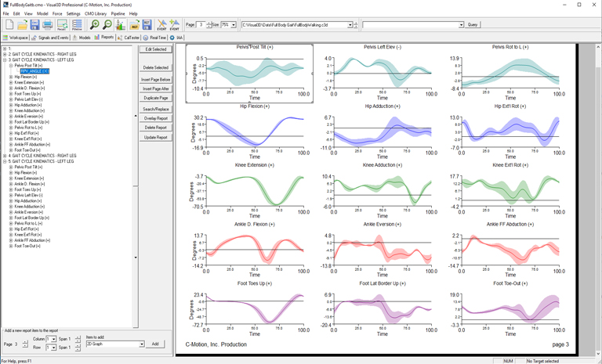Viewport: 602px width, 364px height.
Task: Click the Row Span stepper arrows
Action: pos(78,348)
